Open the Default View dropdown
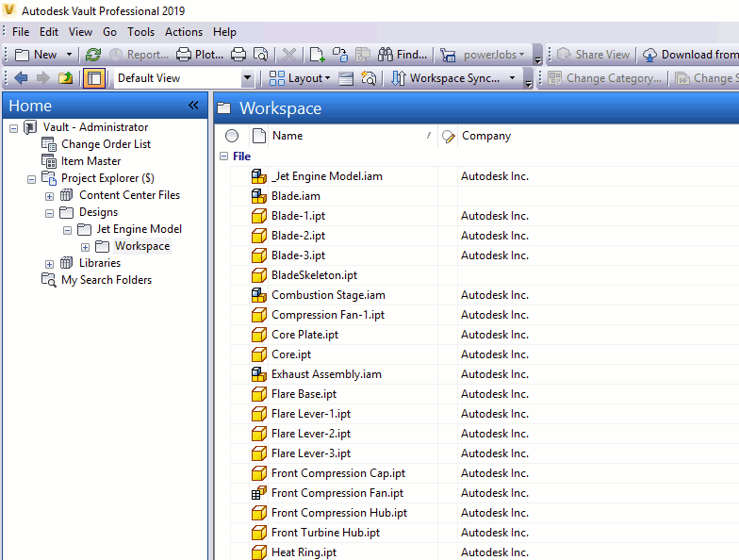 247,78
